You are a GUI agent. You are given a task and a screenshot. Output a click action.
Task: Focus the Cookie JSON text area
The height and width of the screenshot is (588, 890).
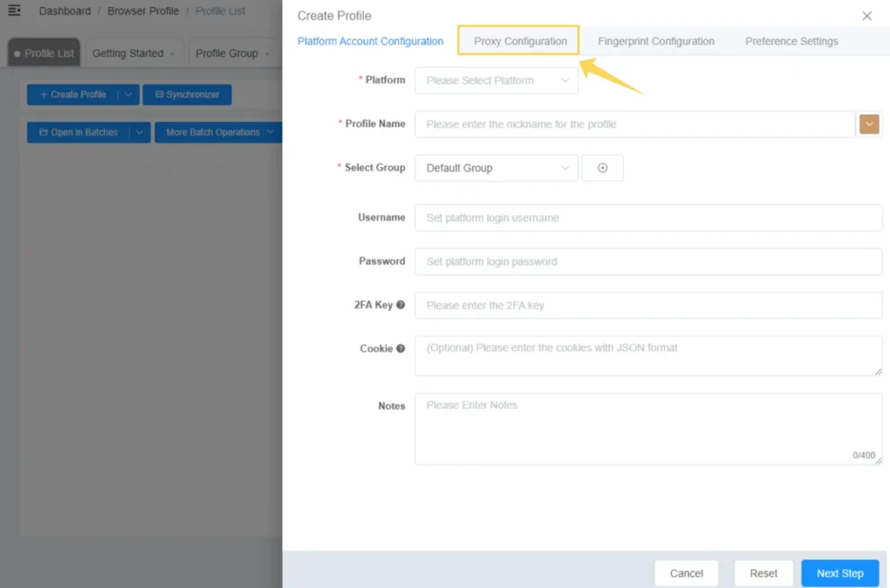pyautogui.click(x=648, y=355)
